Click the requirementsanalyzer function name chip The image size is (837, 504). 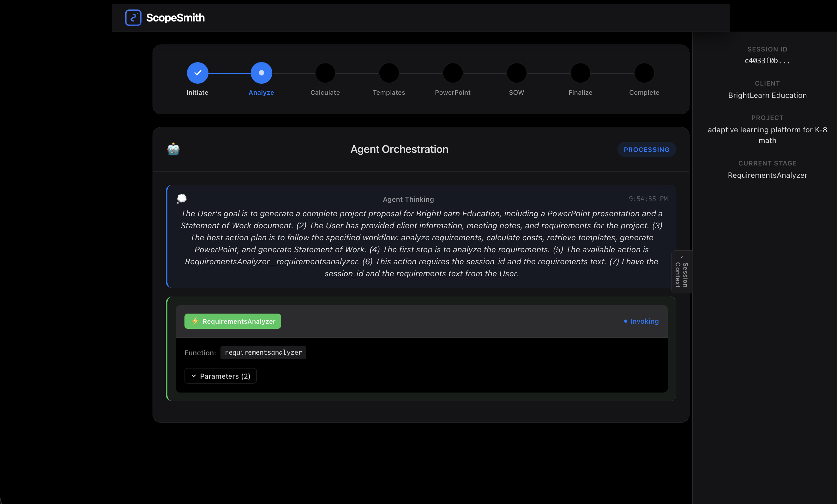coord(263,352)
